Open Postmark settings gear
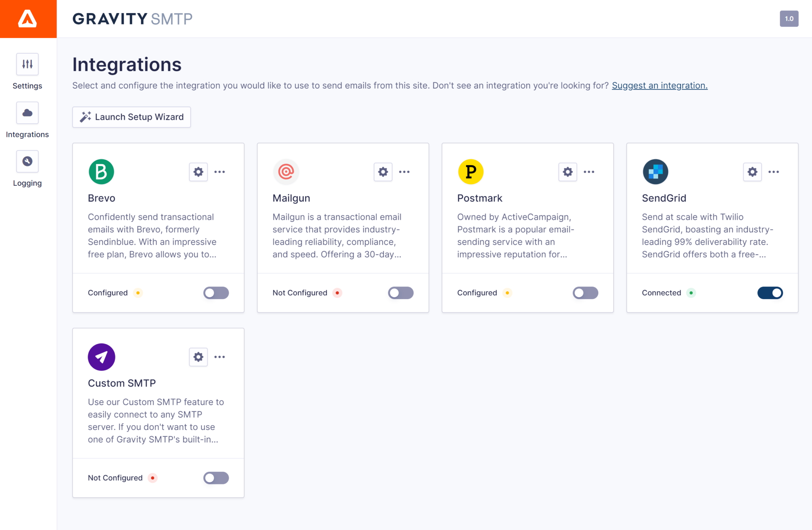The image size is (812, 530). [567, 172]
